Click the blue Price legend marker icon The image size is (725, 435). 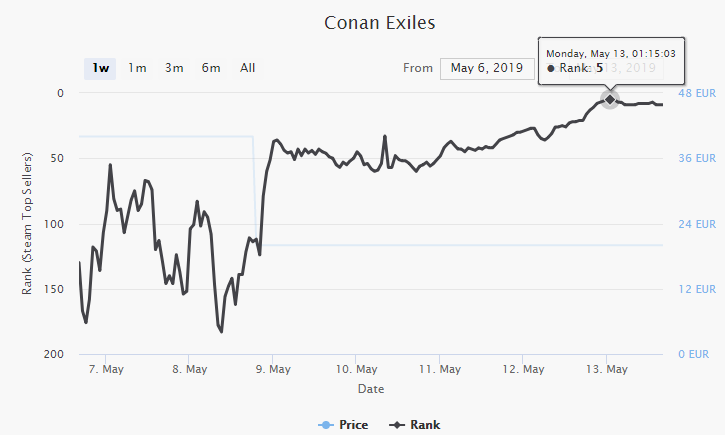327,424
